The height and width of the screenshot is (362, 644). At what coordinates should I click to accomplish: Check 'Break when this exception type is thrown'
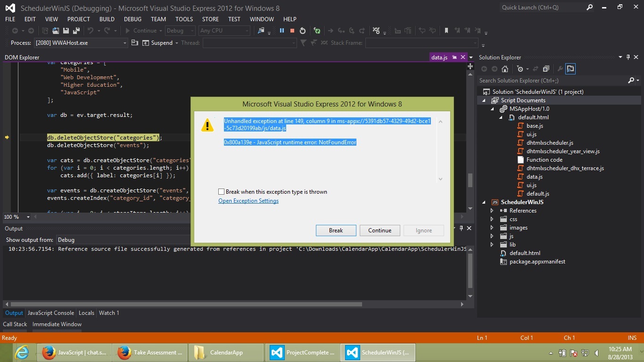[x=221, y=192]
